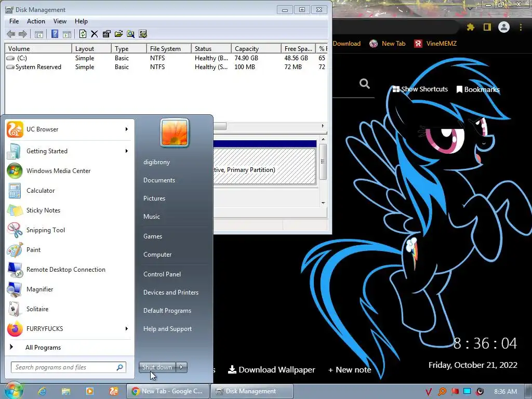
Task: Click the Internet Explorer taskbar icon
Action: [x=42, y=391]
